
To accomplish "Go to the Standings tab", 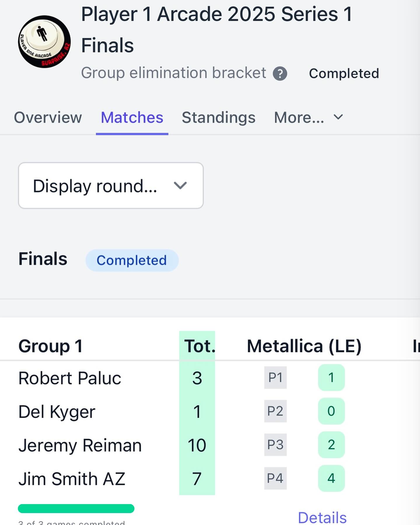I will point(218,117).
